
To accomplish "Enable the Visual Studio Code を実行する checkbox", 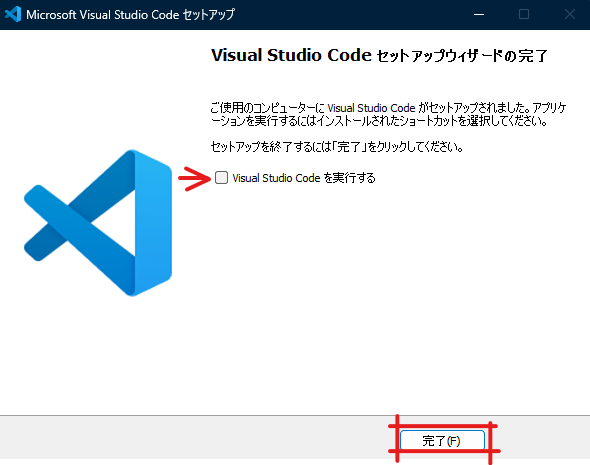I will pyautogui.click(x=221, y=178).
